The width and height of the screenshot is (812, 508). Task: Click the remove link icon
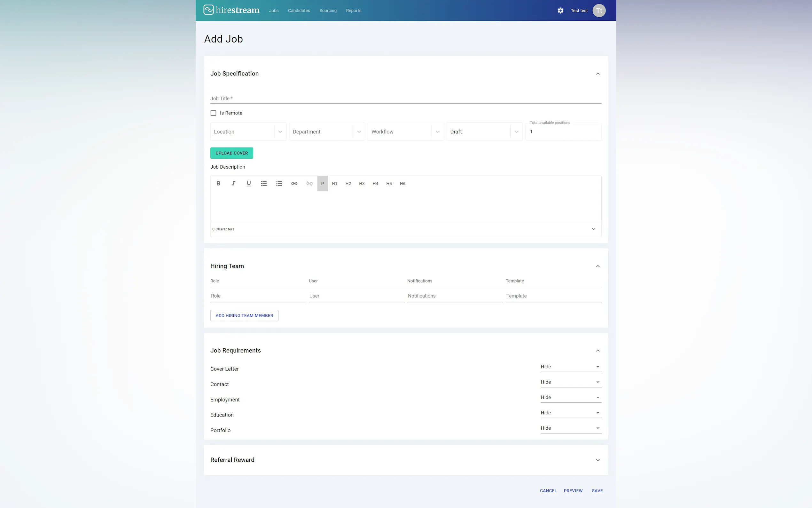pos(309,183)
